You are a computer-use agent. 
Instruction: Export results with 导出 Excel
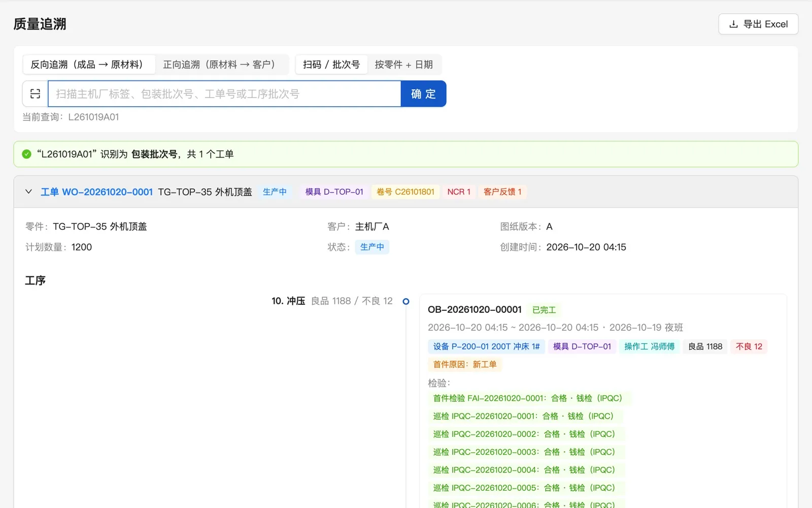click(758, 24)
